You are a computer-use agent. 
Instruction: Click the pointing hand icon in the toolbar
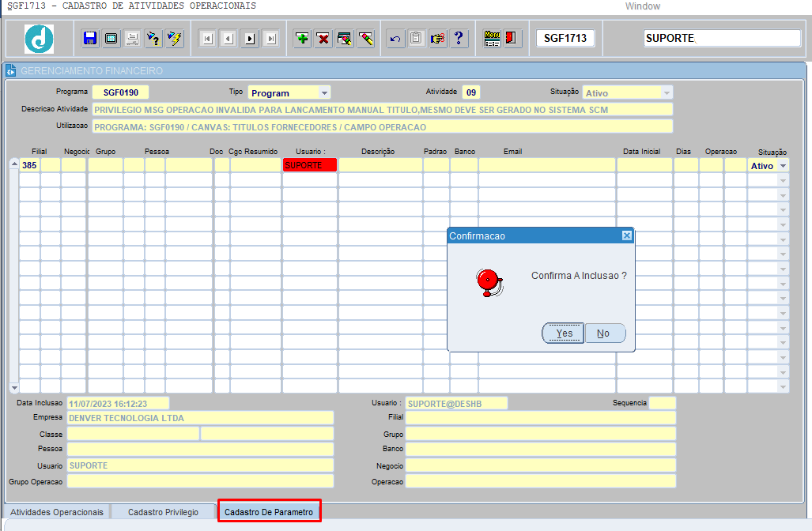coord(437,38)
